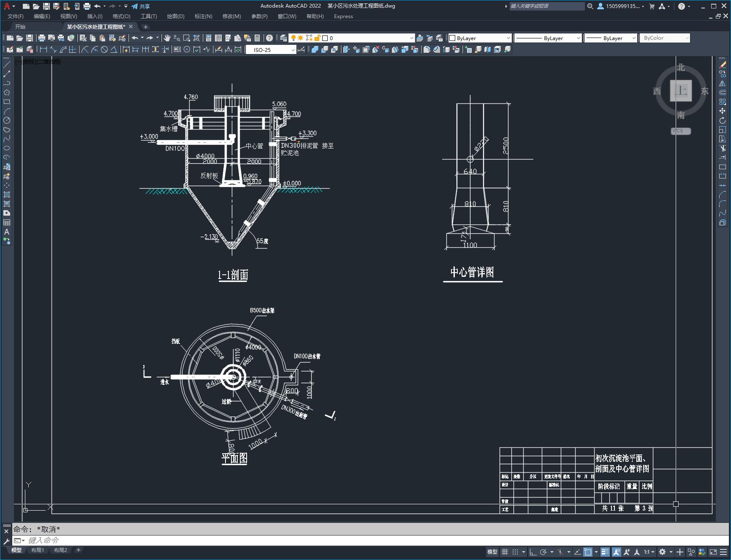Open the Autodesk App Store cart icon
Viewport: 731px width, 560px height.
pos(652,6)
